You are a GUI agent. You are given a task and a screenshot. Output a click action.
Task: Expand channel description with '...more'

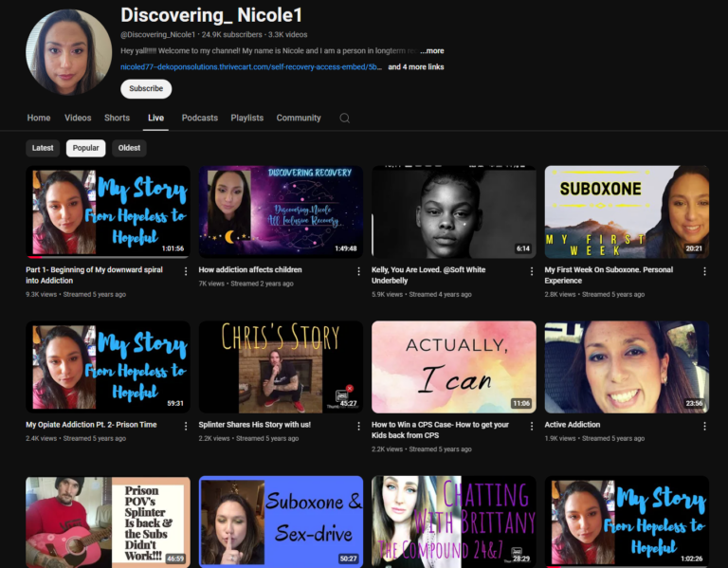(x=431, y=51)
